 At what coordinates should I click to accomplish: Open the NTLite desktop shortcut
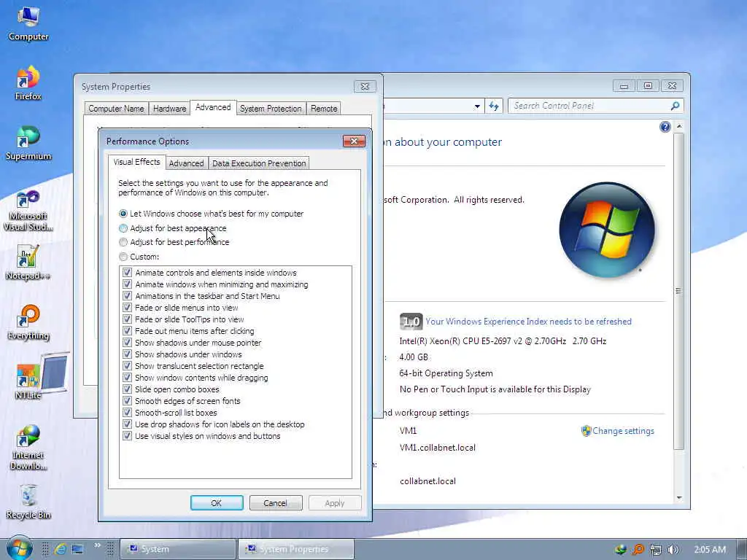point(28,382)
